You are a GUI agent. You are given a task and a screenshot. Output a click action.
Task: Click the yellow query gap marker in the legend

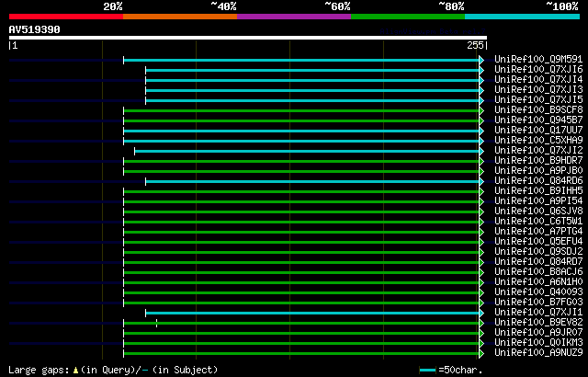(75, 371)
